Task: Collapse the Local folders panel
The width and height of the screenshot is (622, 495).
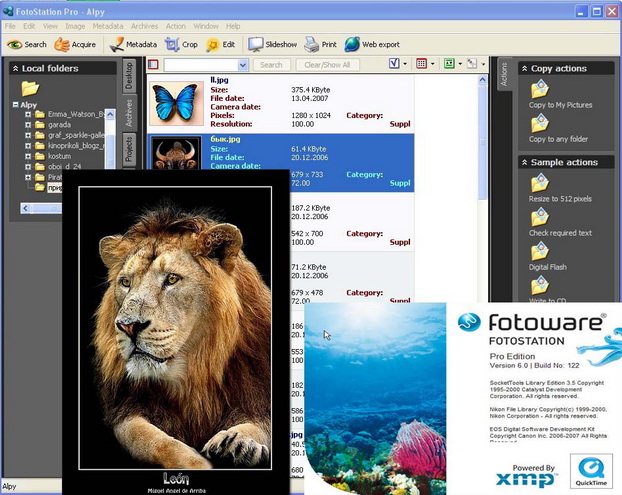Action: (x=15, y=69)
